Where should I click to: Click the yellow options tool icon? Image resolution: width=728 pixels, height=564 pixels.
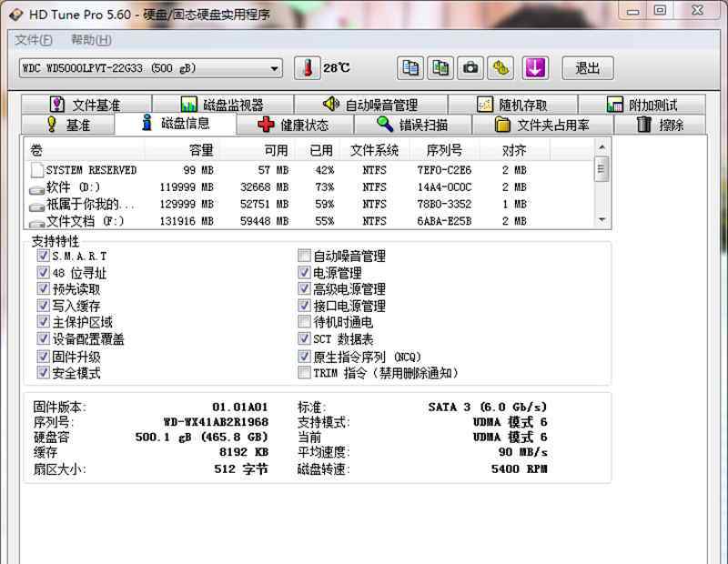[500, 68]
